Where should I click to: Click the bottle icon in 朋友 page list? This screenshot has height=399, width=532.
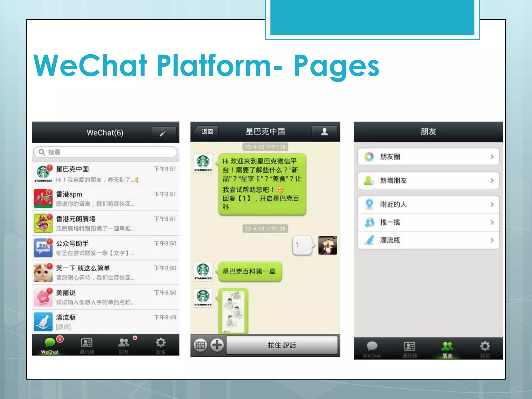[369, 240]
